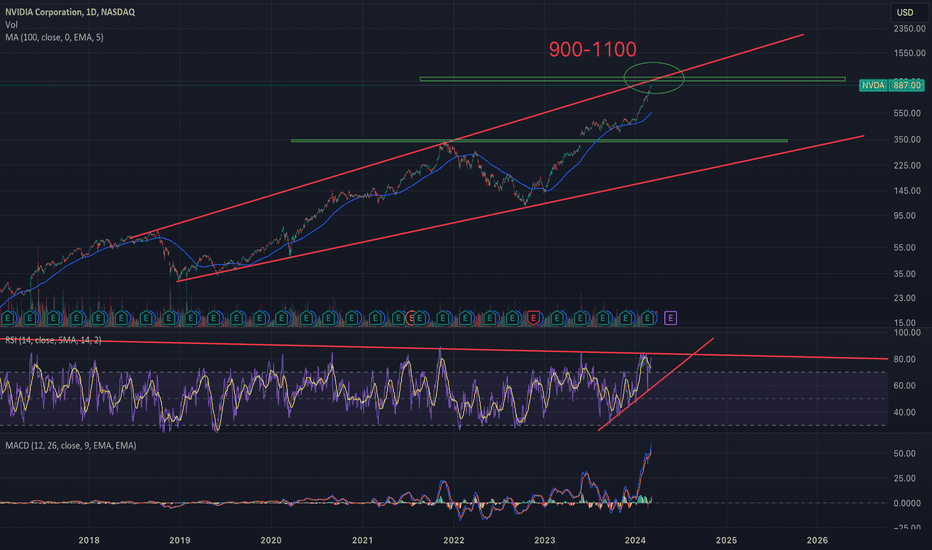Image resolution: width=932 pixels, height=550 pixels.
Task: Click the RSI 40.00 scale label
Action: pos(905,412)
